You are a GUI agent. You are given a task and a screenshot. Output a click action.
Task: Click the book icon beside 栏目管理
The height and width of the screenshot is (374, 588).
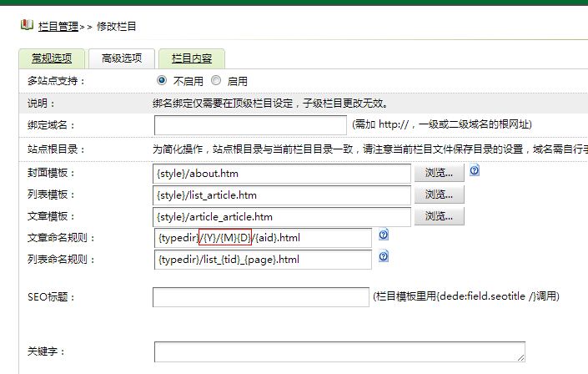(x=27, y=26)
